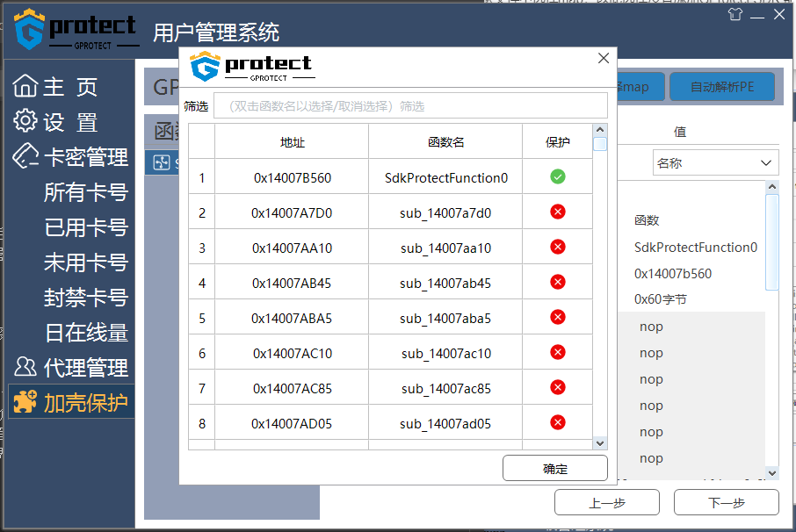Open settings via the gear icon
This screenshot has height=532, width=796.
coord(25,121)
